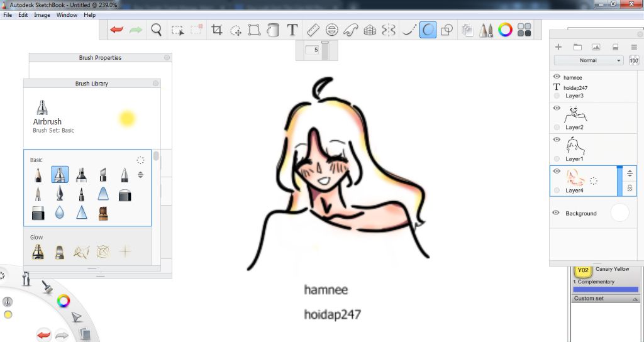644x342 pixels.
Task: Enable the Ruler guide tool
Action: click(313, 30)
